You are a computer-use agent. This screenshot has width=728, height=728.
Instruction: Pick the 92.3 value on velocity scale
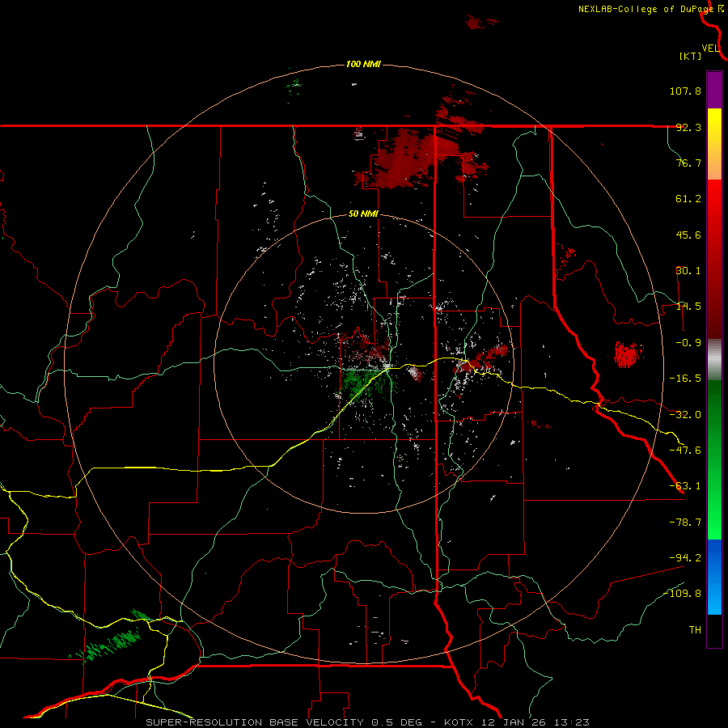pyautogui.click(x=688, y=127)
